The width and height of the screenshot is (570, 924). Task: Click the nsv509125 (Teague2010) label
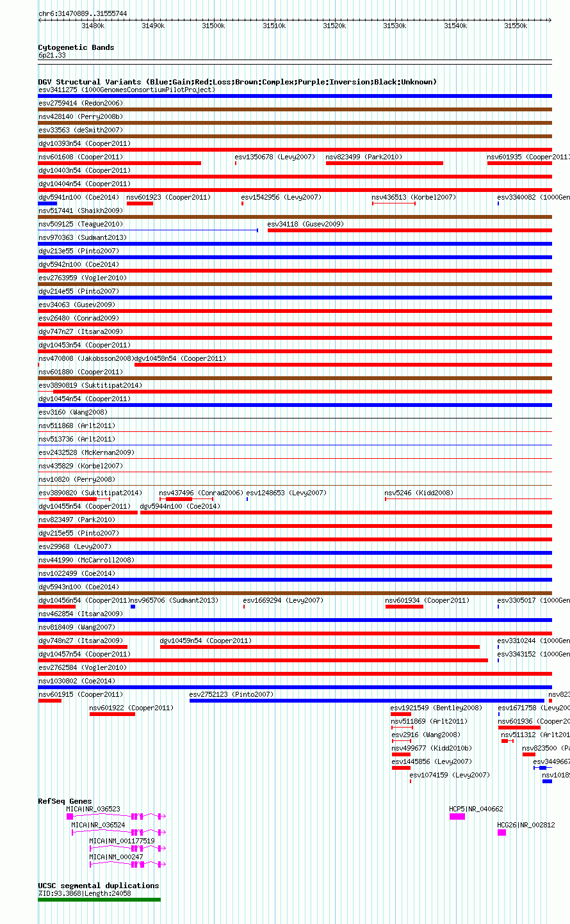(81, 224)
